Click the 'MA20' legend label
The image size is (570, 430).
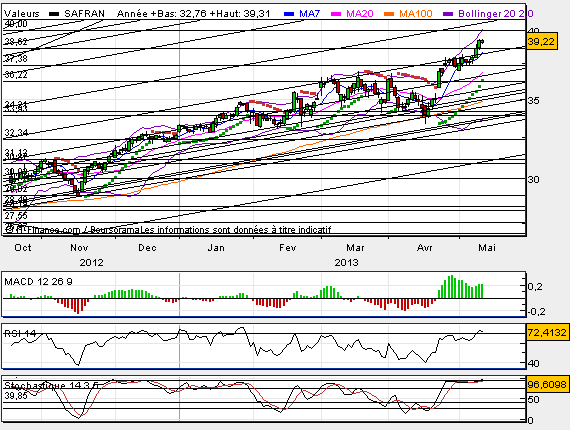click(x=360, y=14)
